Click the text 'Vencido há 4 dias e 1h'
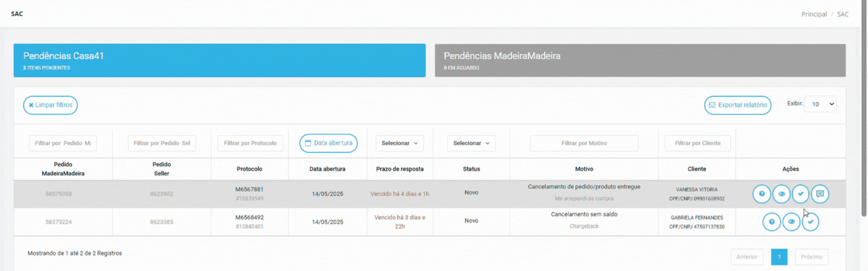 coord(400,194)
